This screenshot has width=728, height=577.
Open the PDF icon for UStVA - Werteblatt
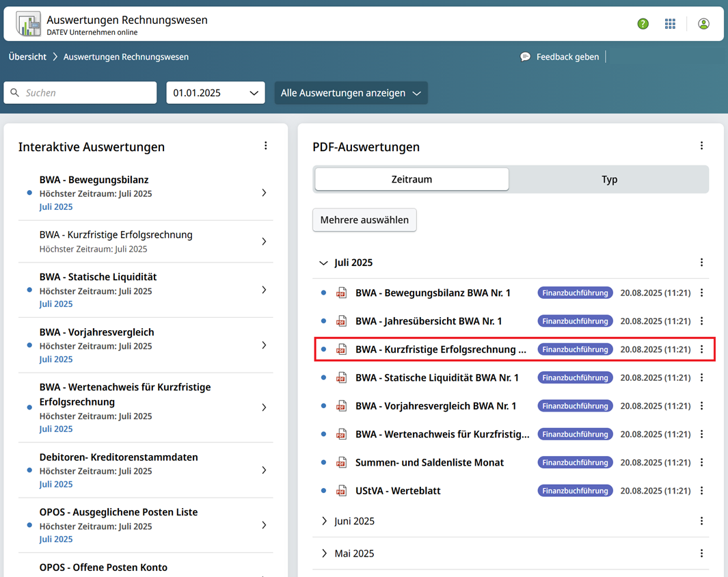point(341,491)
